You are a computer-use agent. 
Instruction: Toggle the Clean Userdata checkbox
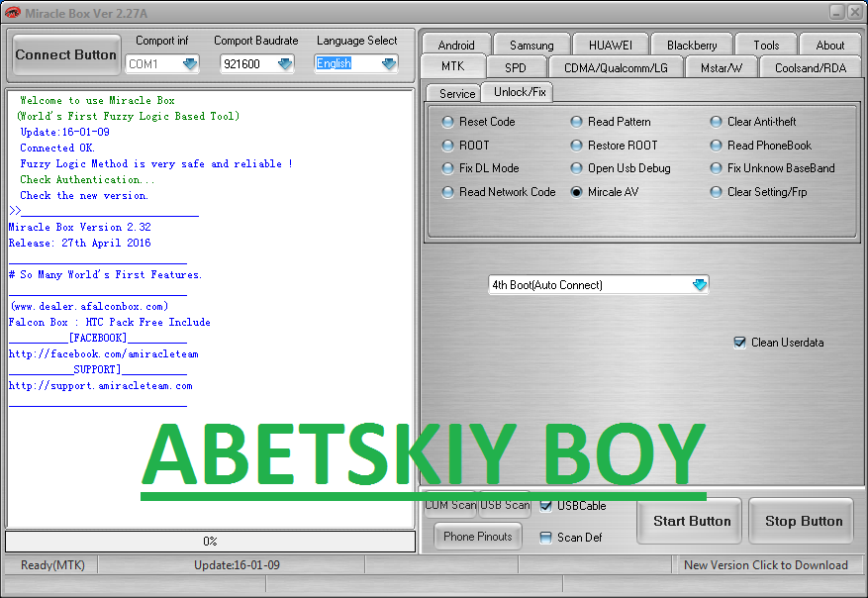click(x=739, y=343)
